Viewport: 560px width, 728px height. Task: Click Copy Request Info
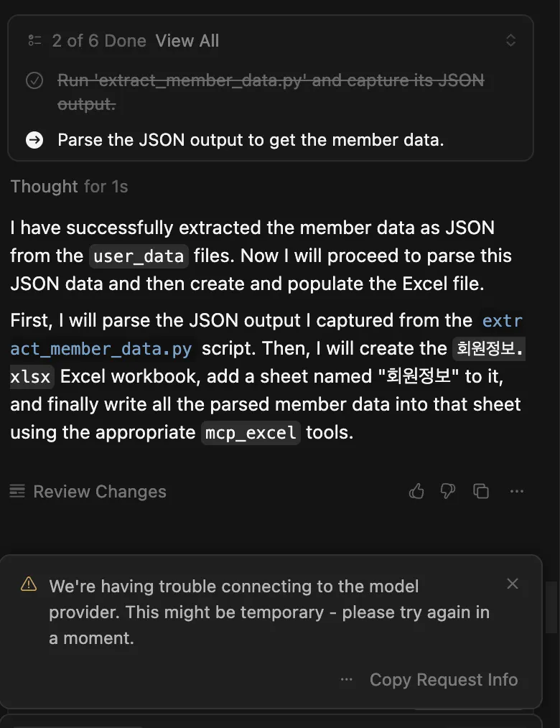pos(444,679)
